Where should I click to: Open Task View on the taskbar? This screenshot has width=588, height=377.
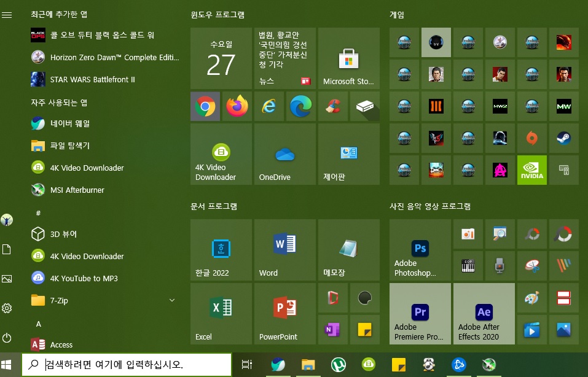[x=247, y=365]
